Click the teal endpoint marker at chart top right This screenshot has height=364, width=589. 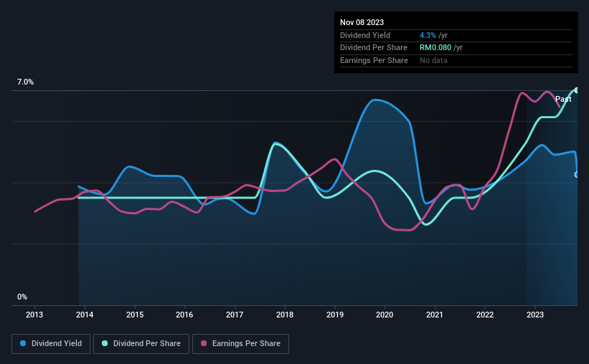576,90
